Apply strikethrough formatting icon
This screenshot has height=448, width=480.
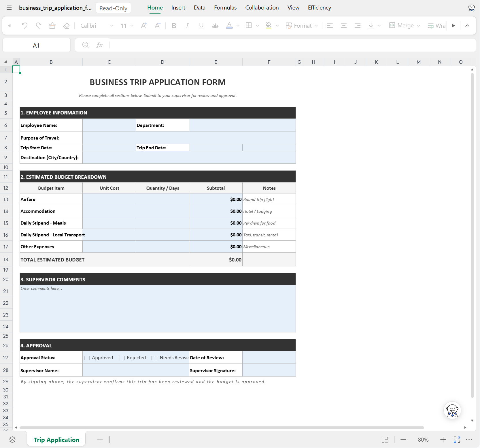click(215, 26)
